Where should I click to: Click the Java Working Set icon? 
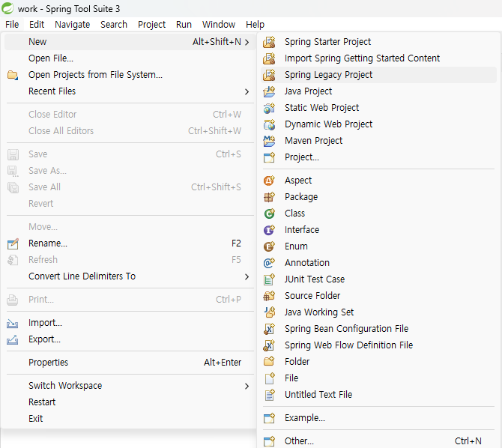pyautogui.click(x=269, y=312)
